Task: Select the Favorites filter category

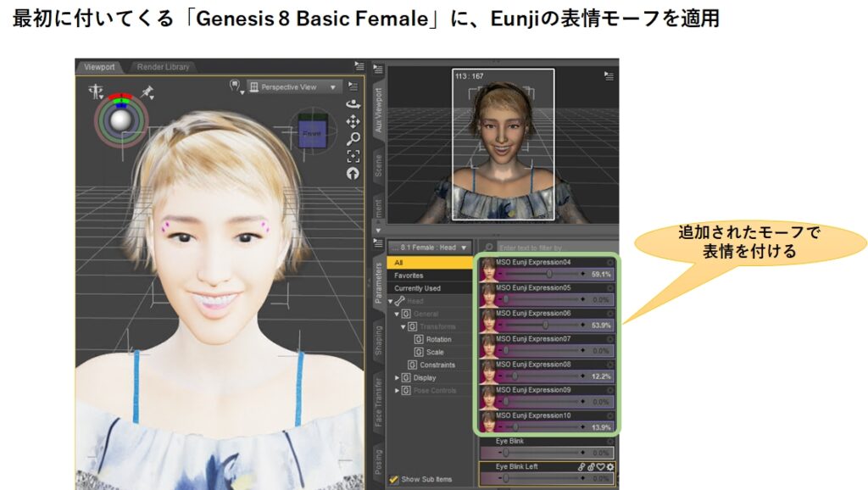Action: [x=409, y=276]
